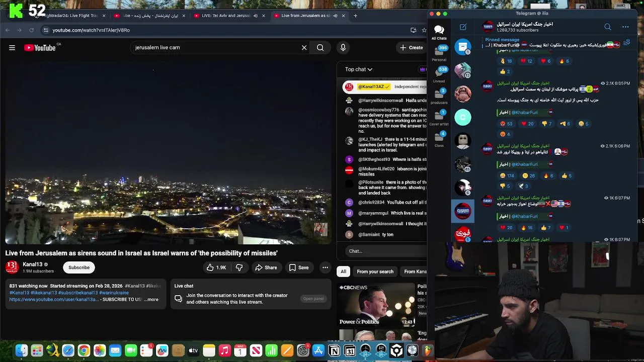Mute the LIVE: Tel Aviv tab's audio

(x=256, y=16)
